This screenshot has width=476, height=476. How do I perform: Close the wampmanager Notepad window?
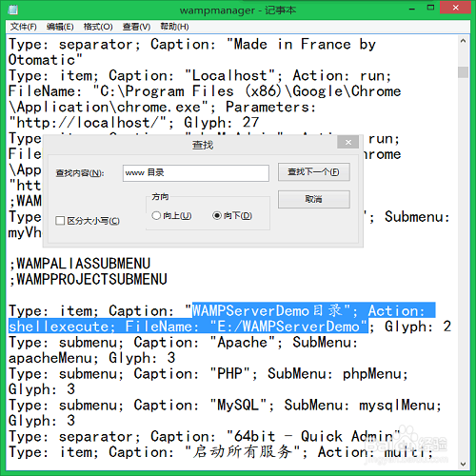455,8
